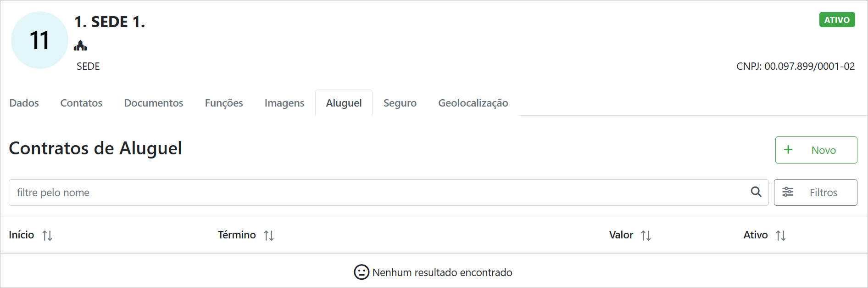Sort by Ativo column arrows
Viewport: 868px width, 288px height.
(781, 236)
